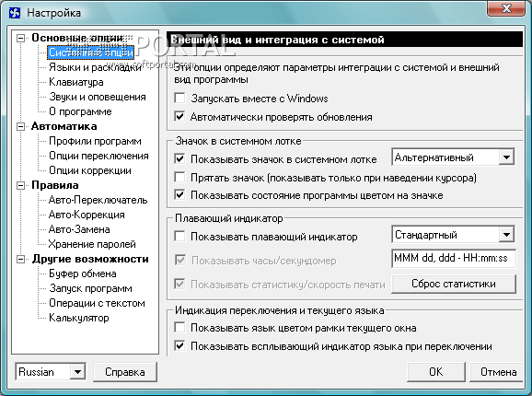Click the 'Справка' help button
The height and width of the screenshot is (396, 532).
[125, 372]
